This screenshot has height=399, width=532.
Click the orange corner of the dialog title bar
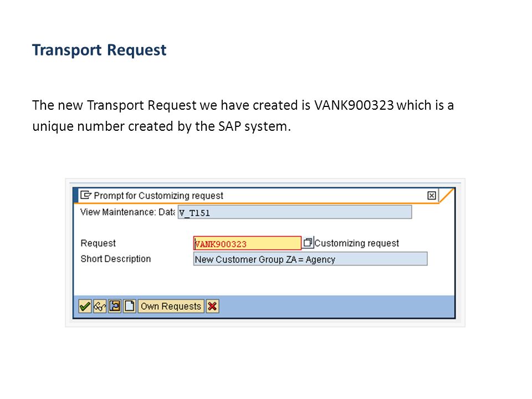447,196
